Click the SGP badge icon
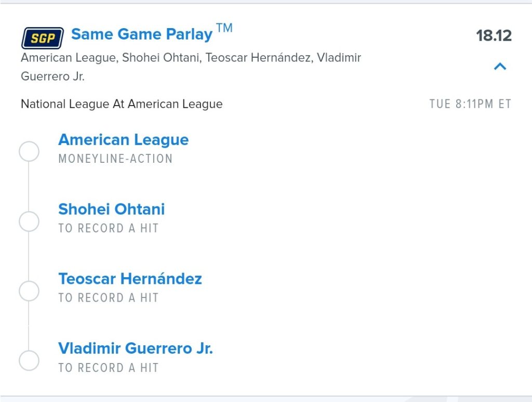The width and height of the screenshot is (532, 402). 43,38
